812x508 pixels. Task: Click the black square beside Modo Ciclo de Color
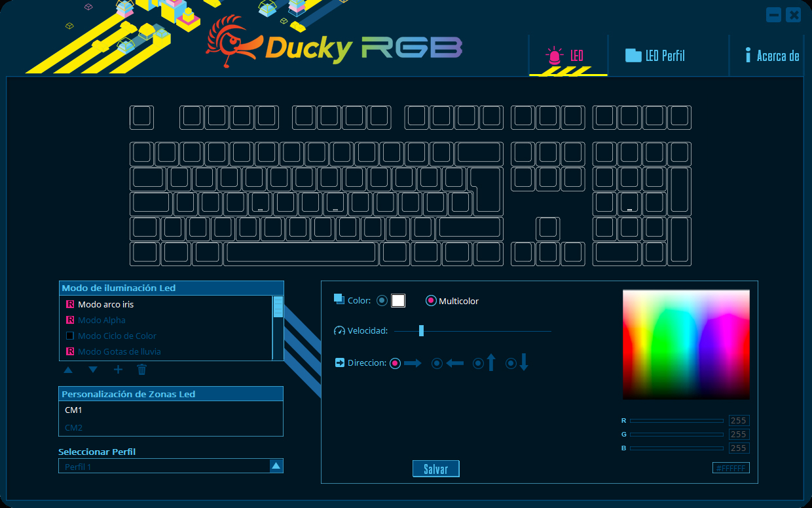point(70,336)
